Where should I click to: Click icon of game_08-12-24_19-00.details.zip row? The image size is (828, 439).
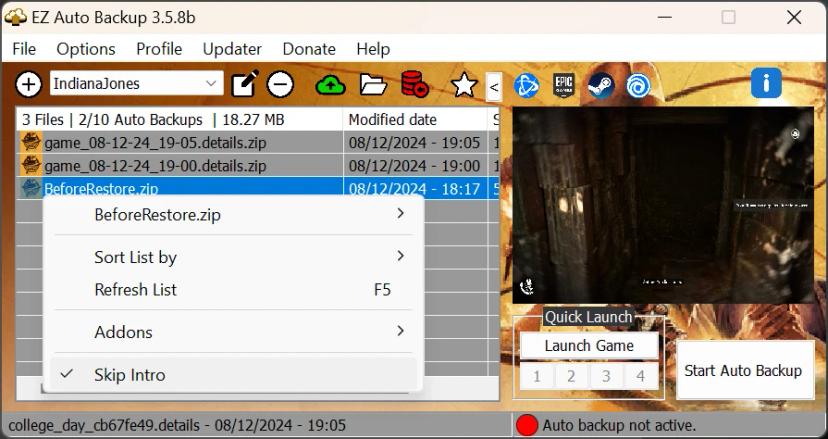click(31, 166)
